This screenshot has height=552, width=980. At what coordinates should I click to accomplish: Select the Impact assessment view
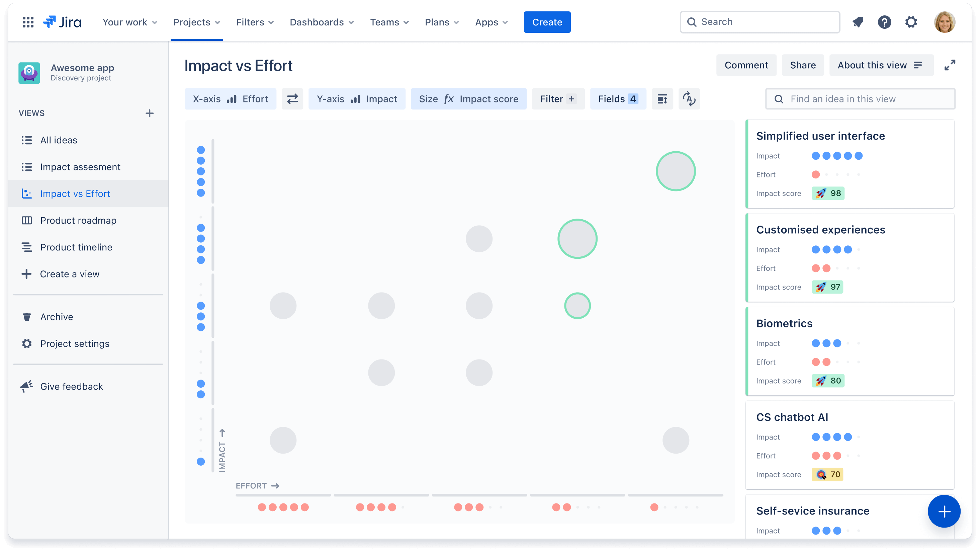[80, 166]
